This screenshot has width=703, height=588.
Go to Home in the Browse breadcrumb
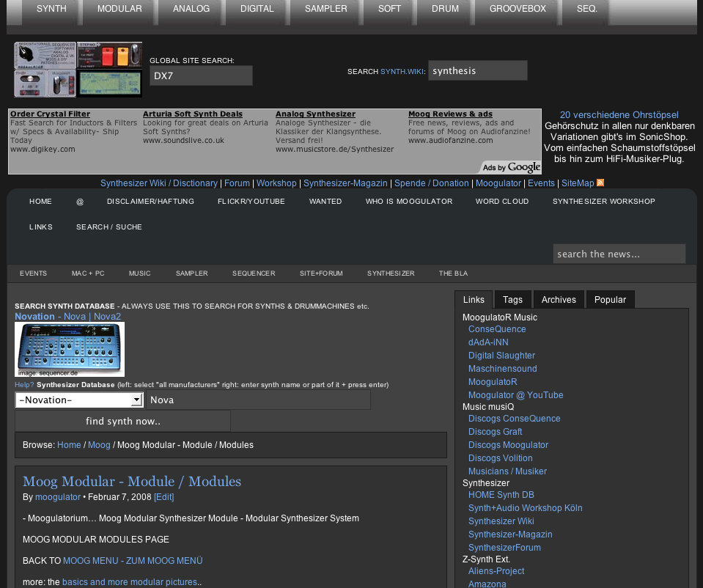point(69,445)
